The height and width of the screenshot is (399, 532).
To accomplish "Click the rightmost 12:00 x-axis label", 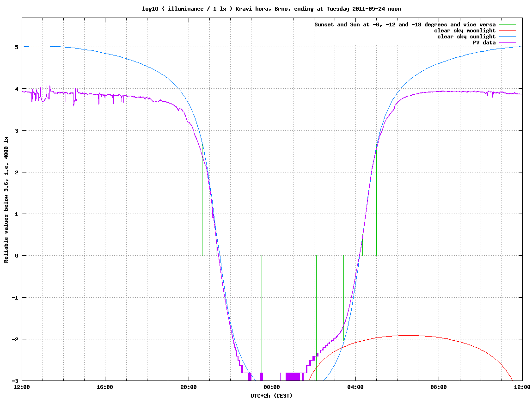I will (x=522, y=387).
